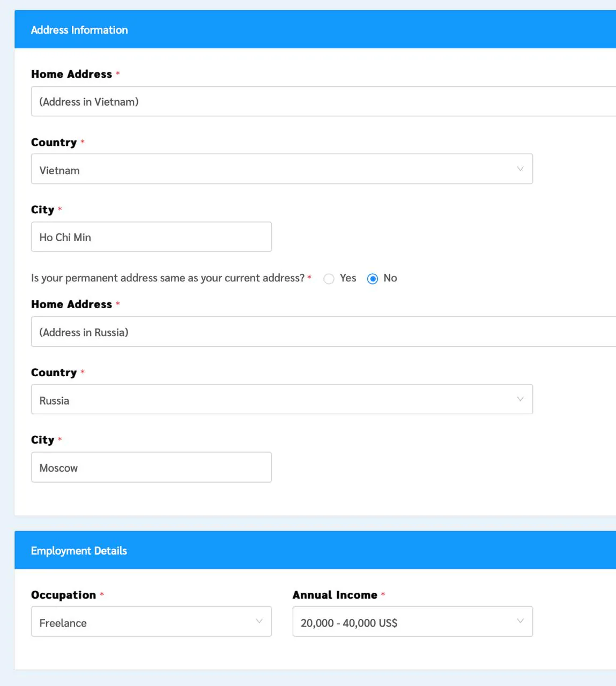This screenshot has height=686, width=616.
Task: Focus the Address in Russia input field
Action: coord(323,332)
